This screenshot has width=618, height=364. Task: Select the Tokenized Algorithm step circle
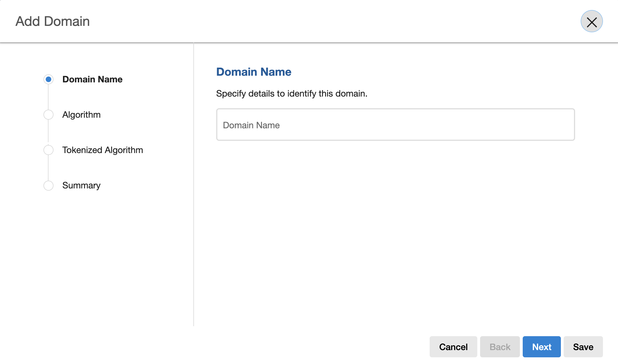(x=48, y=150)
